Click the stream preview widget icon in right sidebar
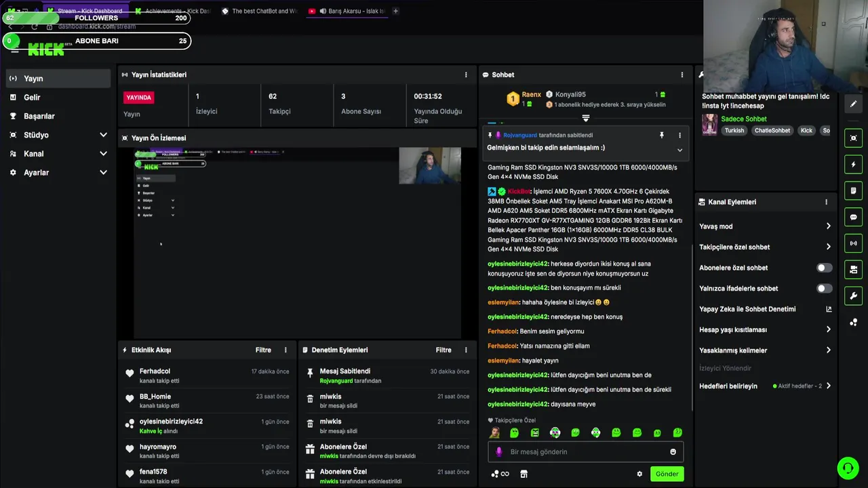The height and width of the screenshot is (488, 868). (853, 138)
